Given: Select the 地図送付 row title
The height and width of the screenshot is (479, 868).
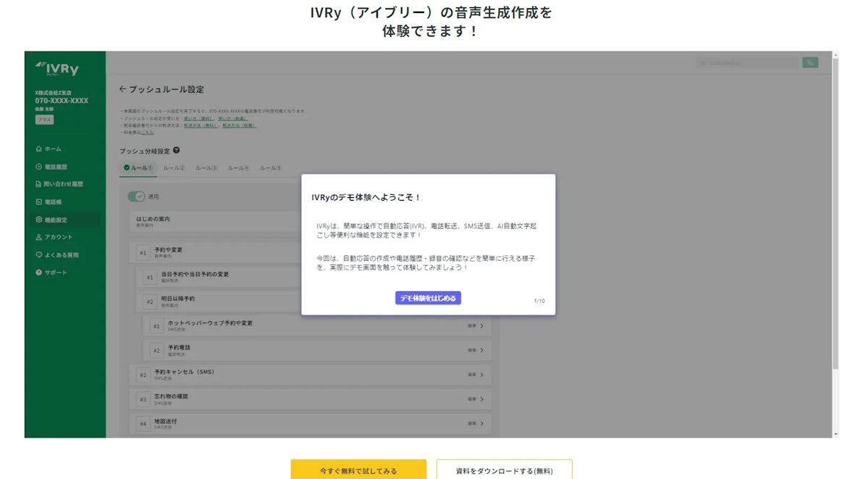Looking at the screenshot, I should (166, 421).
